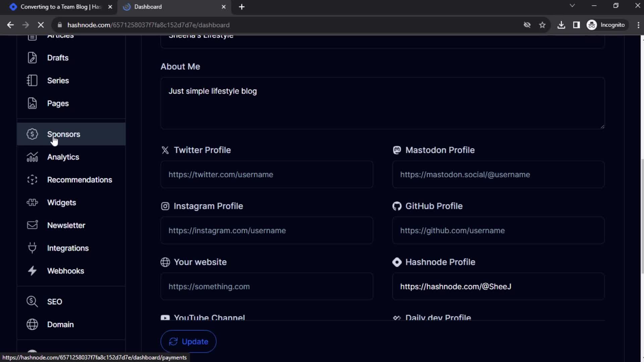The image size is (644, 362).
Task: Open the Series section
Action: pyautogui.click(x=58, y=80)
